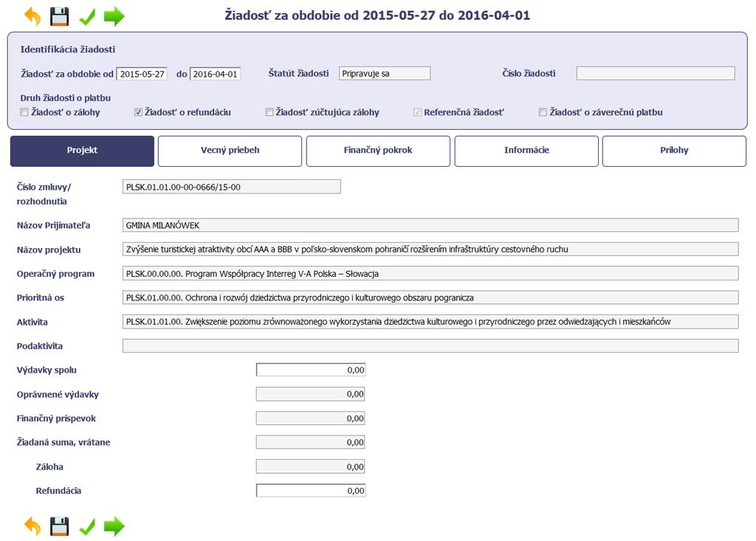756x541 pixels.
Task: Click the Oprávnené výdavky amount field
Action: 311,394
